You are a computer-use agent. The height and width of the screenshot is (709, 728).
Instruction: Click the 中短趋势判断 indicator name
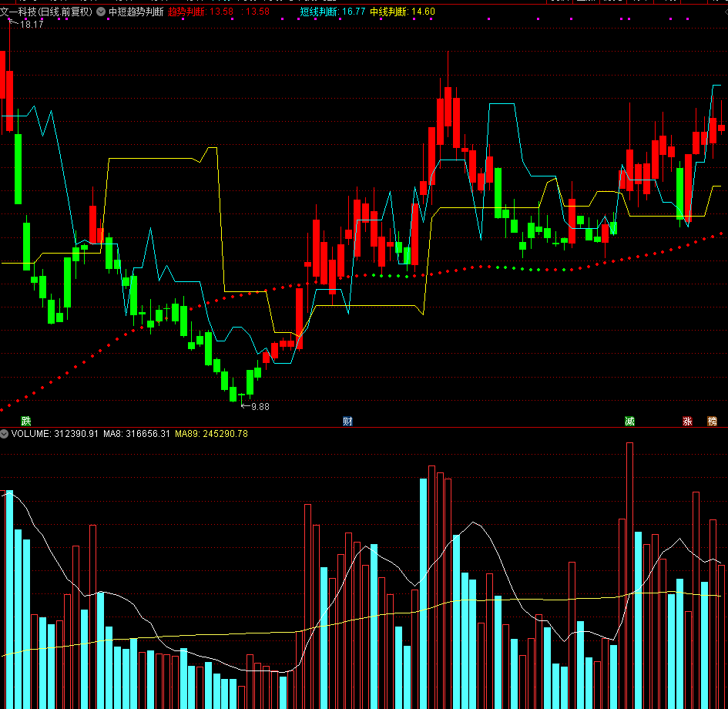pos(136,12)
